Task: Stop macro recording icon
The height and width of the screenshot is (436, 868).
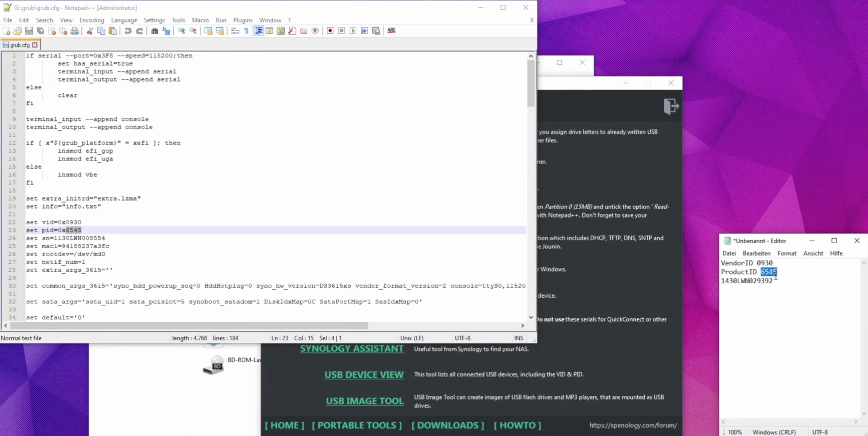Action: pos(341,31)
